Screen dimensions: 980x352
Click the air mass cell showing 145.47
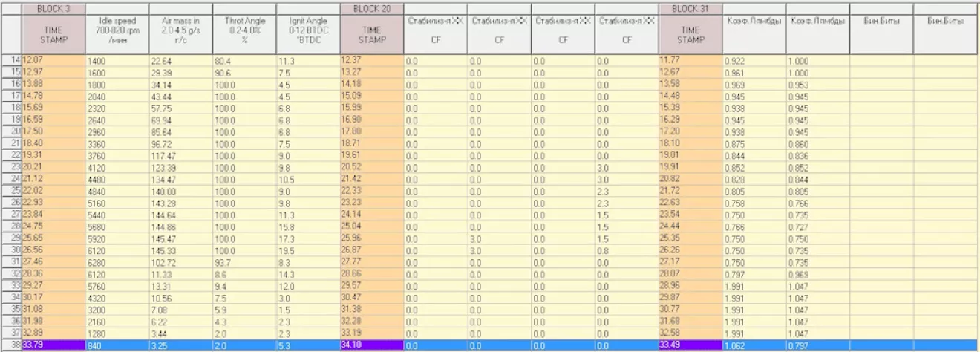click(180, 238)
